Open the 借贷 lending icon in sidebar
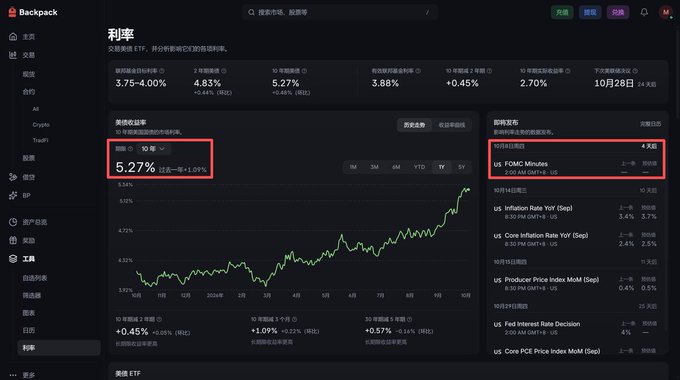This screenshot has height=380, width=680. (13, 177)
